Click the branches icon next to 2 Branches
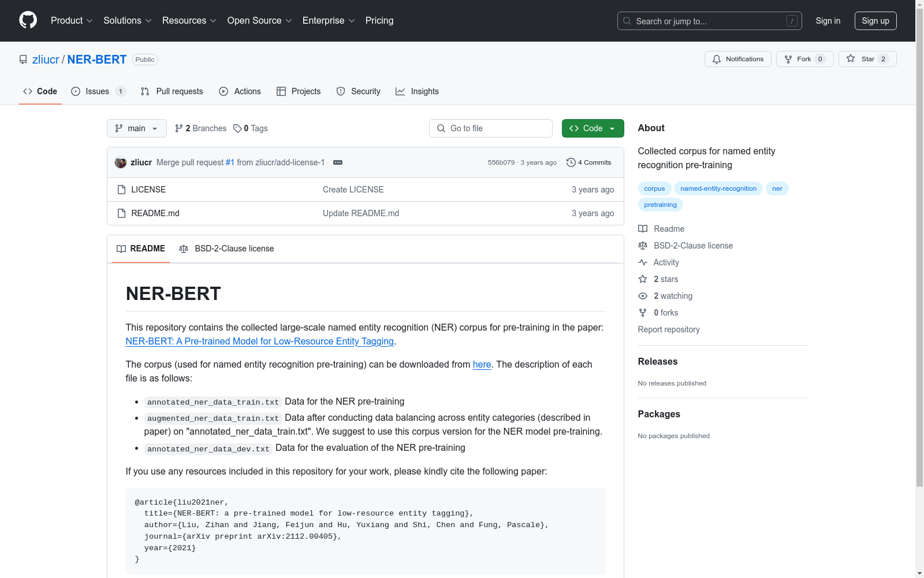Screen dimensions: 924x578 click(179, 128)
